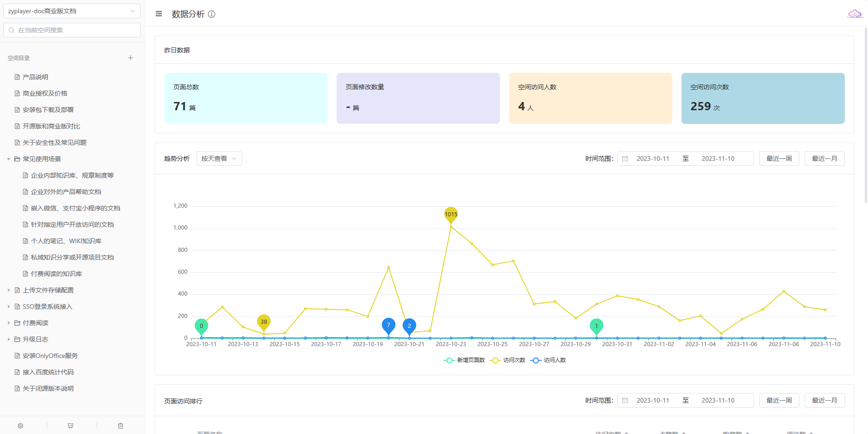Select 安装OnlyOffice服务 in the directory

[x=50, y=356]
